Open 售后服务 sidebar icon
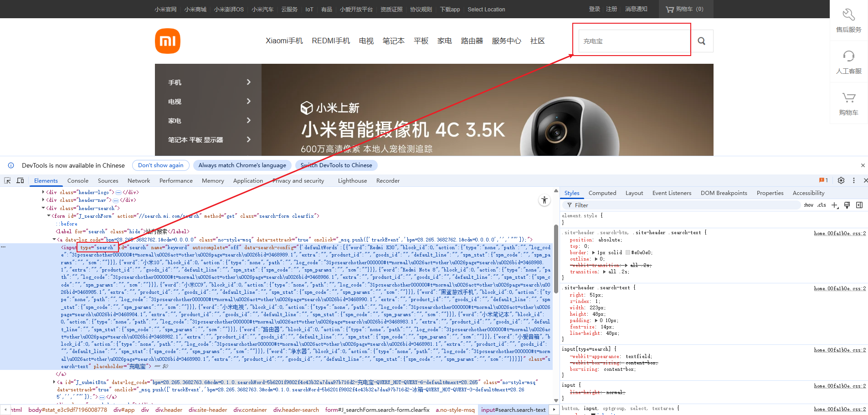The width and height of the screenshot is (868, 415). 848,20
